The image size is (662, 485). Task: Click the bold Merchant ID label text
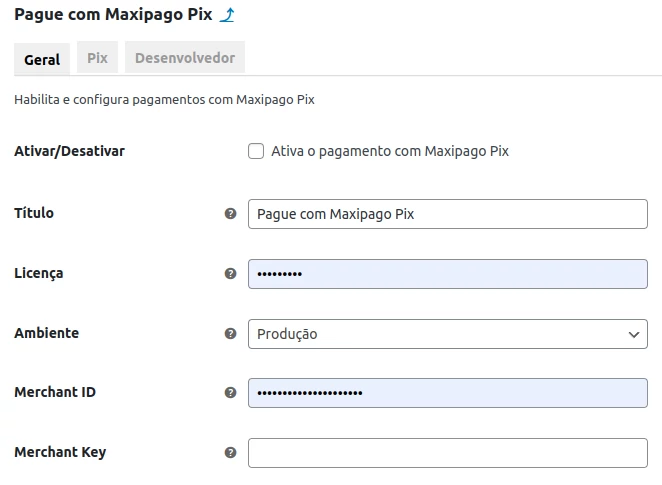[55, 392]
